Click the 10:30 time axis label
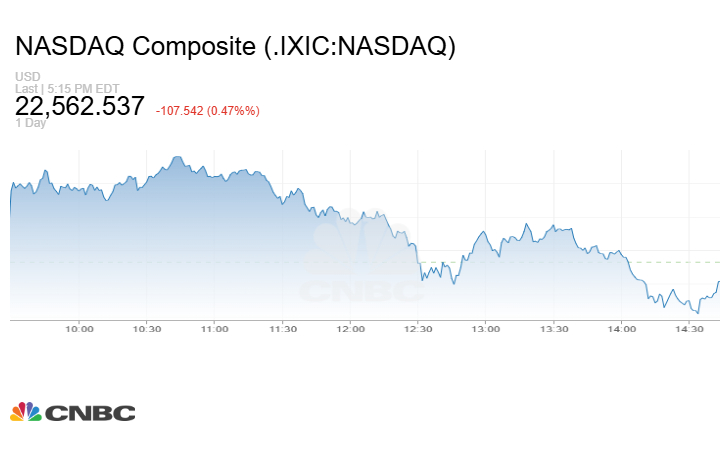Image resolution: width=720 pixels, height=450 pixels. click(x=147, y=328)
